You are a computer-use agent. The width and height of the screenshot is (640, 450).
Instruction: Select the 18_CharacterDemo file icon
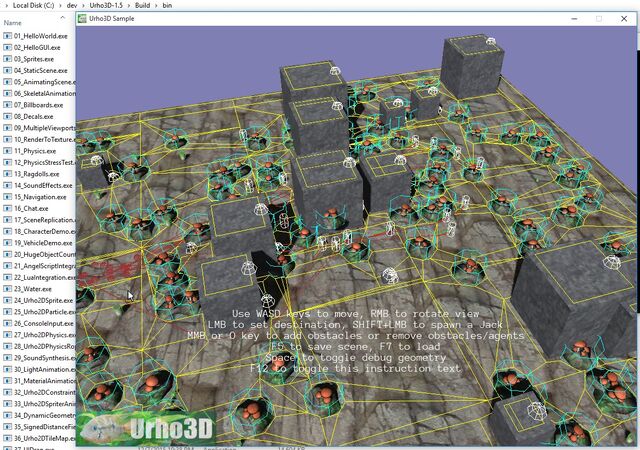[x=7, y=231]
